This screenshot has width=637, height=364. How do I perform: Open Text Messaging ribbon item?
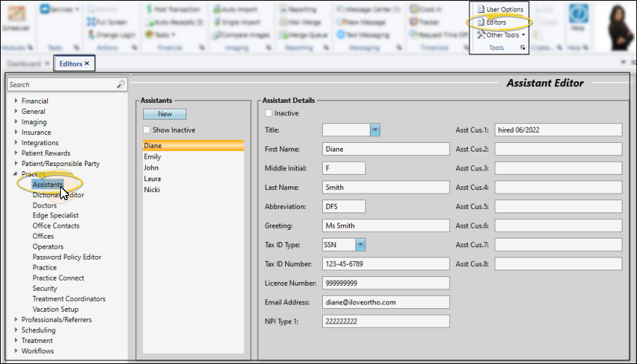click(362, 35)
